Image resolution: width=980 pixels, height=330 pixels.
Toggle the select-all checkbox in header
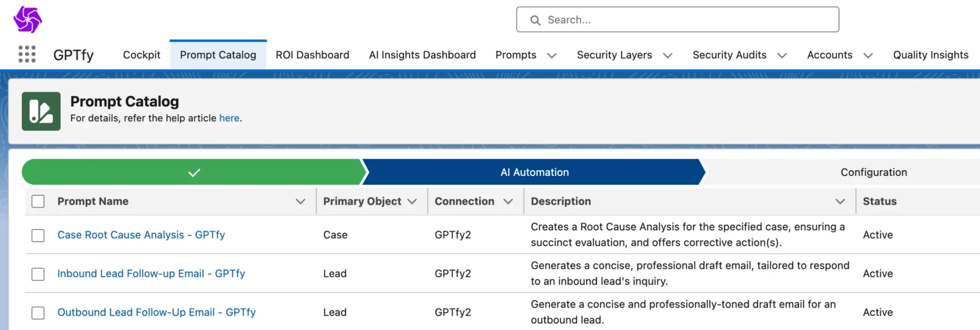pyautogui.click(x=38, y=201)
